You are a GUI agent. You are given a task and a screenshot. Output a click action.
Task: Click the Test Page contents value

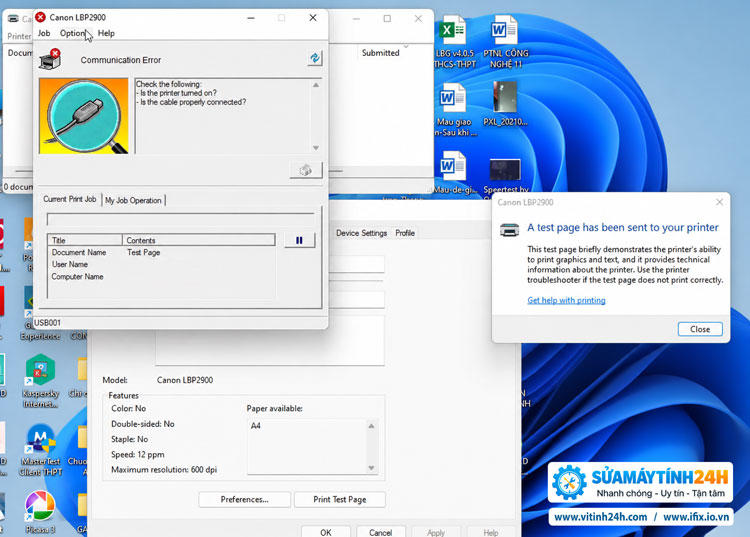[x=143, y=252]
